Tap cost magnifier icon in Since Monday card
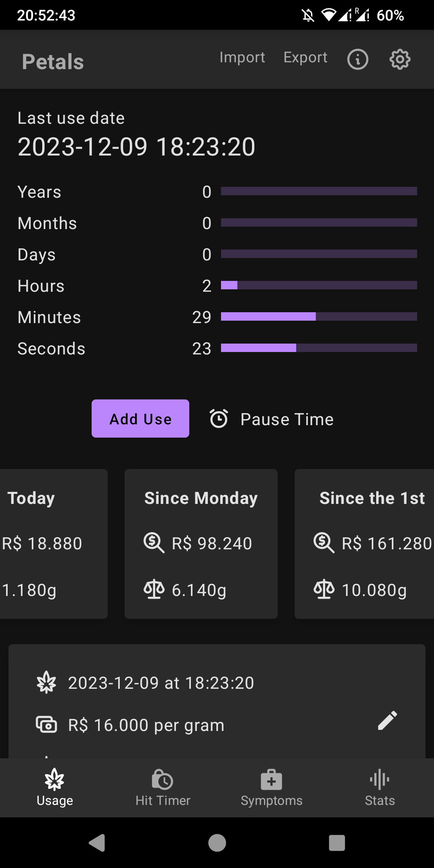Viewport: 434px width, 868px height. pos(154,542)
